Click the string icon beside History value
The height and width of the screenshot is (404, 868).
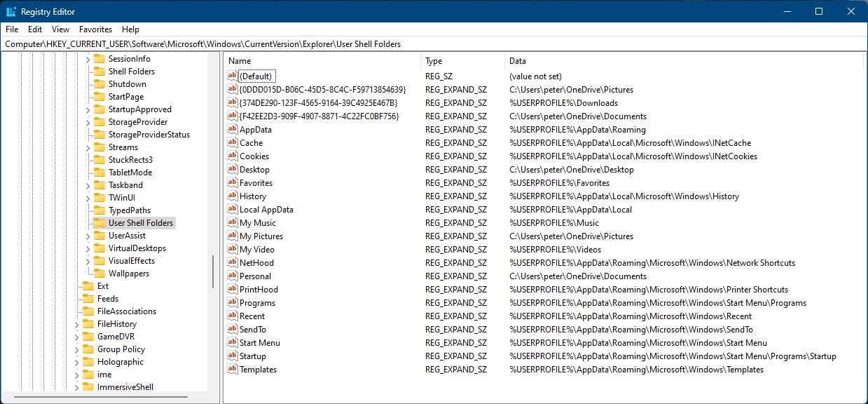[x=233, y=196]
